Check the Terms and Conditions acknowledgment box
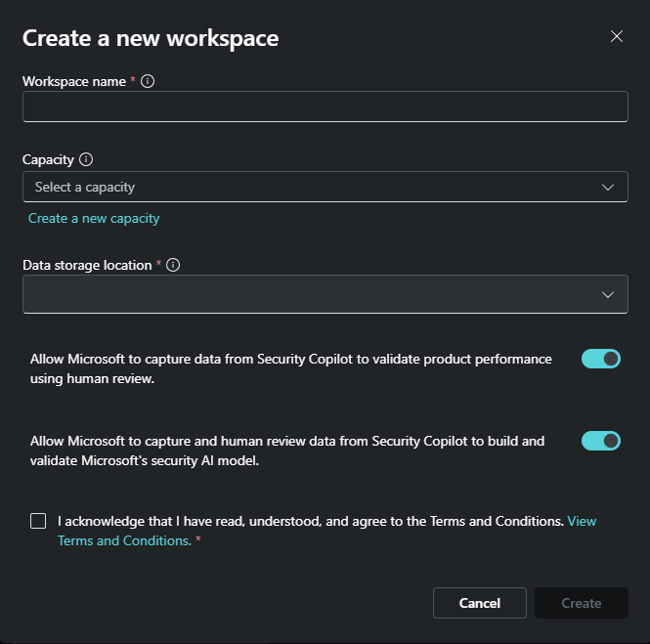The height and width of the screenshot is (644, 650). 38,521
